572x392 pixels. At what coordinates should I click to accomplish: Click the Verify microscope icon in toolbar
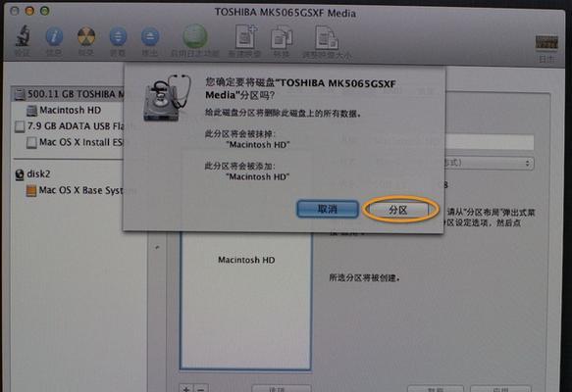click(x=23, y=36)
